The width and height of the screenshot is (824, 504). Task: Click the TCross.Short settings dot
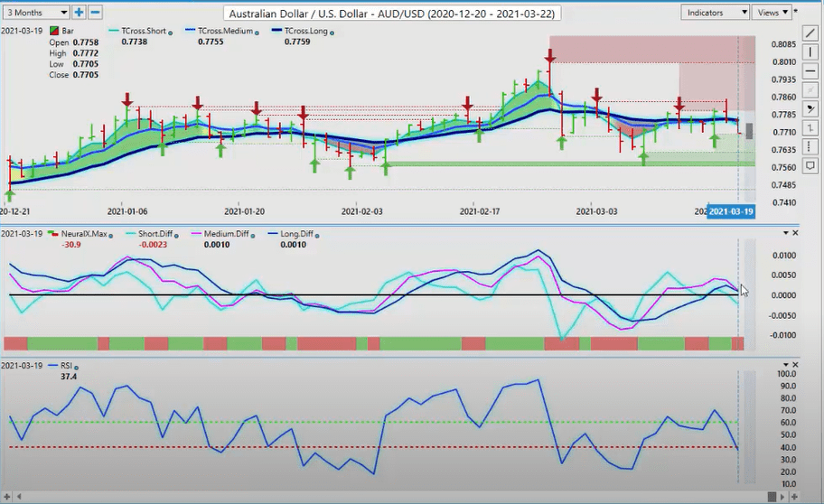[x=170, y=33]
